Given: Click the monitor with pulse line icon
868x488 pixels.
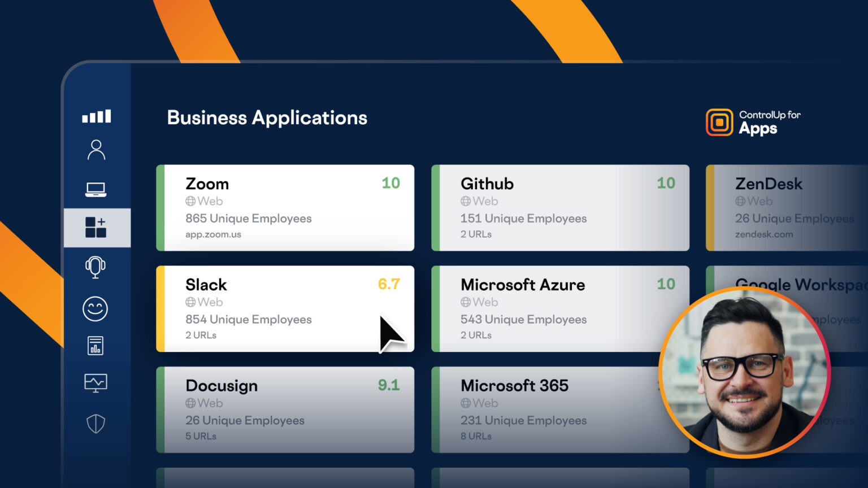Looking at the screenshot, I should (x=96, y=383).
